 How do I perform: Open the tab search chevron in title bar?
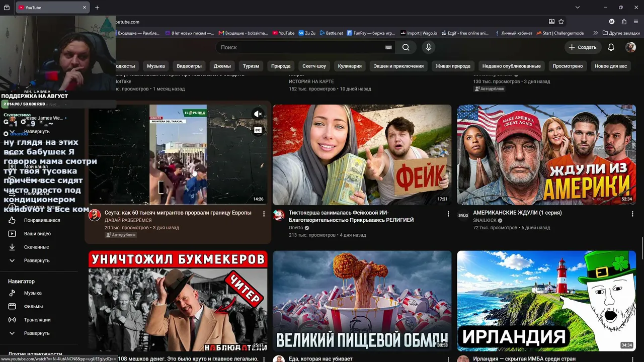pyautogui.click(x=578, y=8)
